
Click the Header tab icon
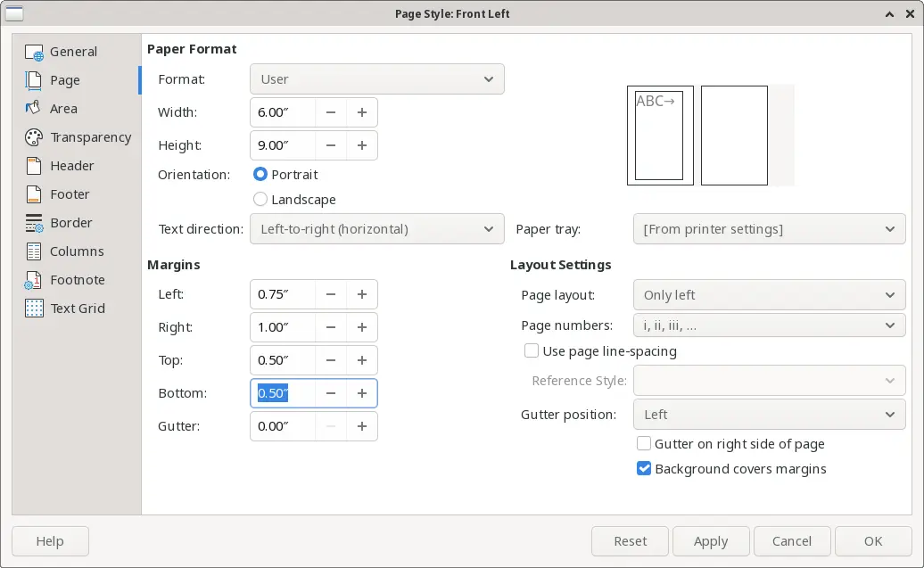pyautogui.click(x=34, y=166)
